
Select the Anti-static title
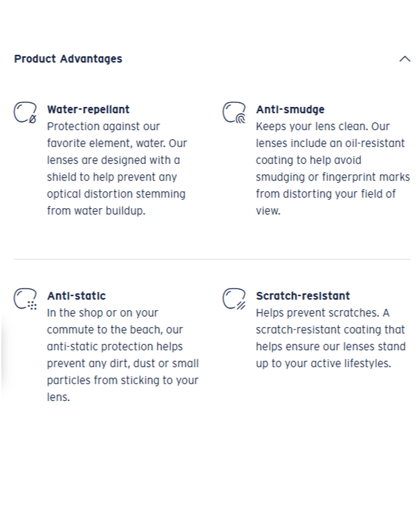[76, 296]
